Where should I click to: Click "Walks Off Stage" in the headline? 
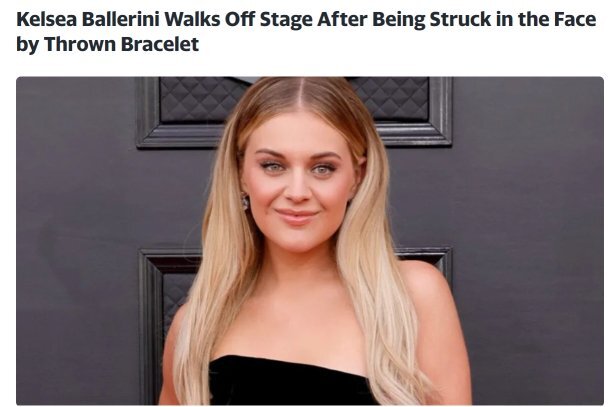tap(238, 20)
